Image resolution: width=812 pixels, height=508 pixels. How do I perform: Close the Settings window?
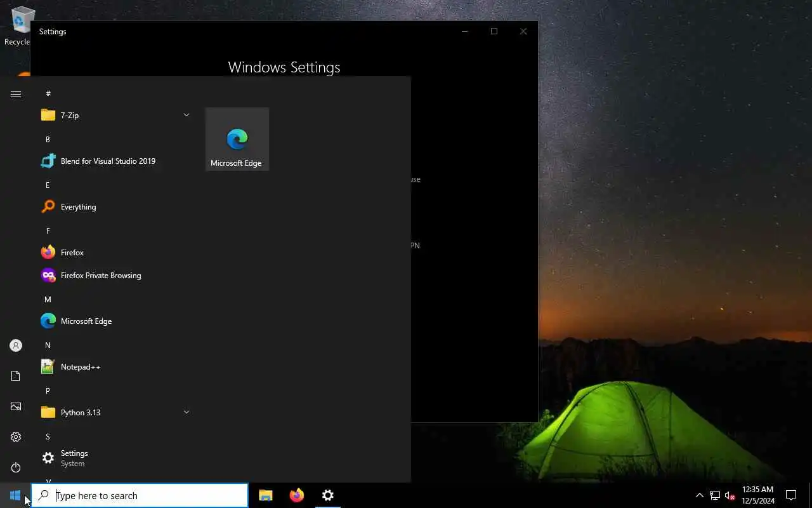523,31
